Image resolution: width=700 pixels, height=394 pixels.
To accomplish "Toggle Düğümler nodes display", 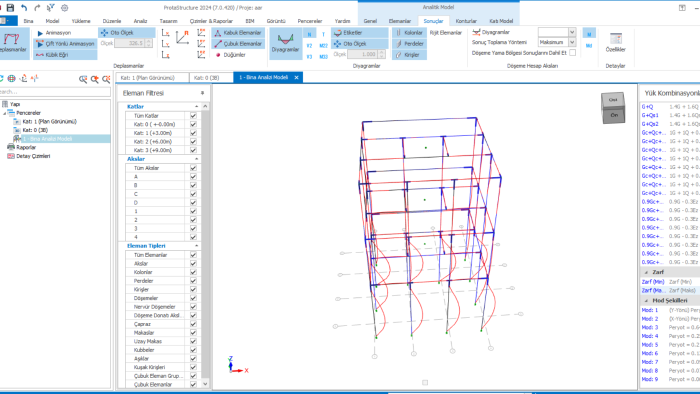I will click(x=231, y=55).
